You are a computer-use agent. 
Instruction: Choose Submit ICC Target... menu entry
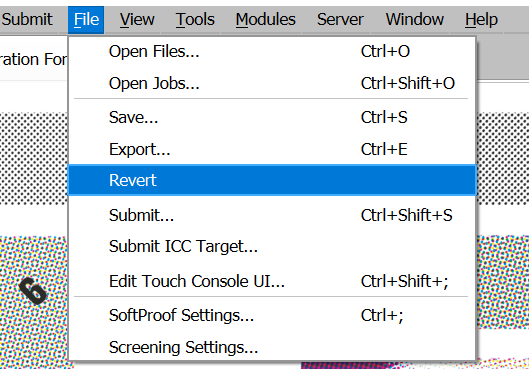click(272, 247)
